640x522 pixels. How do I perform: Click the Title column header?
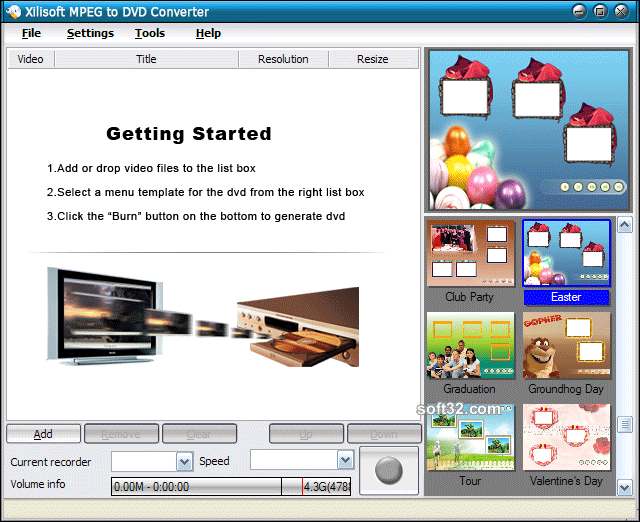[x=146, y=59]
